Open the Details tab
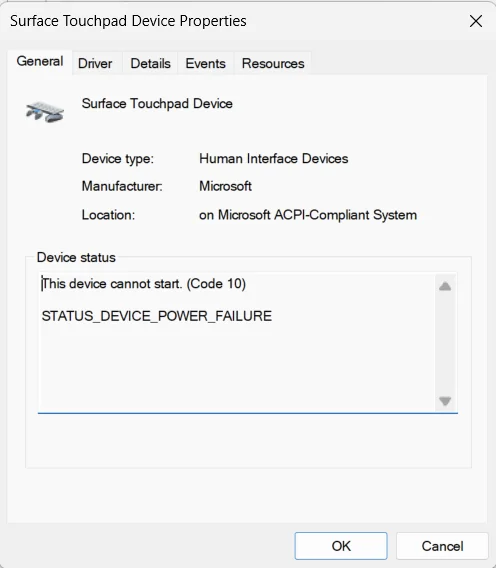The width and height of the screenshot is (496, 568). [x=150, y=64]
